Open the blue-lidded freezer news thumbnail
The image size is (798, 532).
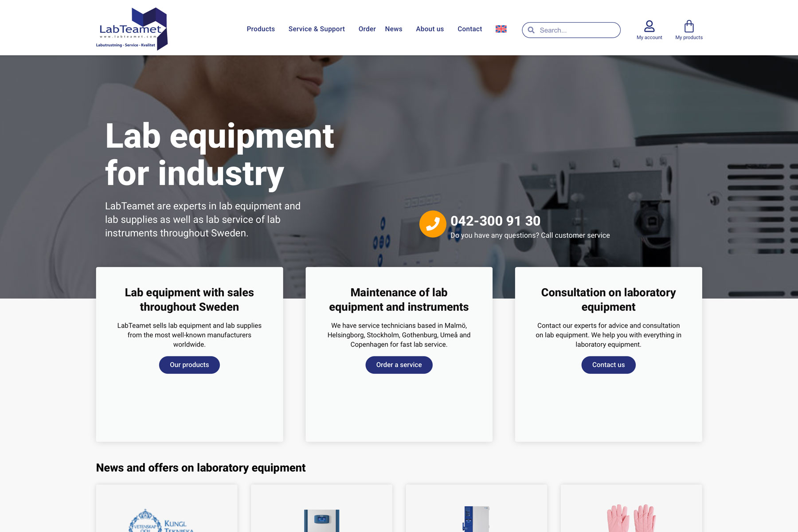point(321,520)
